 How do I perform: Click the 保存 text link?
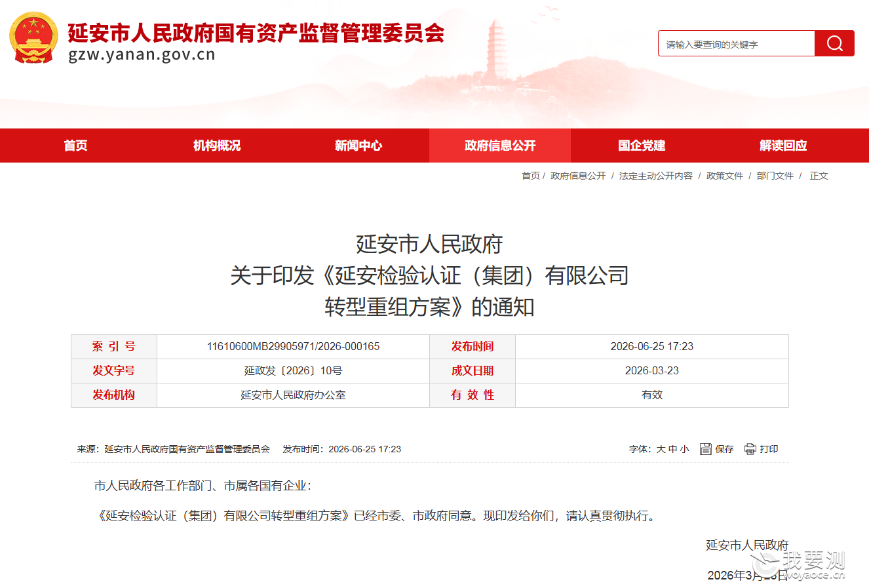tap(724, 449)
